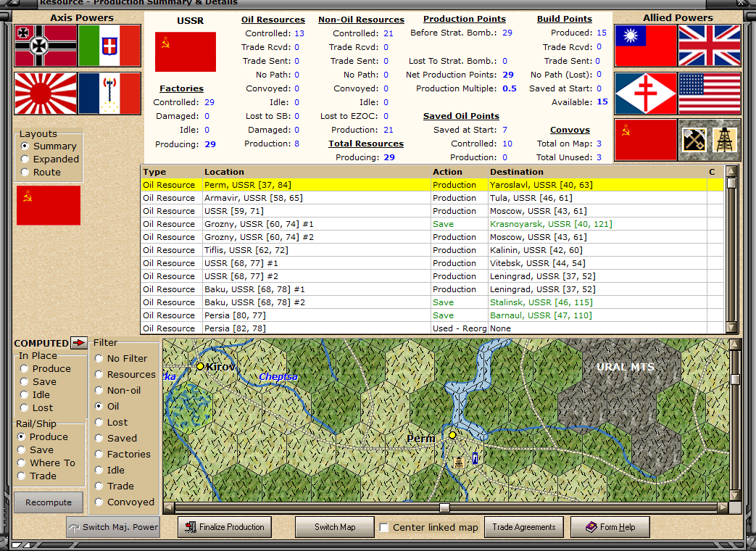The height and width of the screenshot is (551, 756).
Task: Click the oil derrick icon
Action: coord(725,140)
